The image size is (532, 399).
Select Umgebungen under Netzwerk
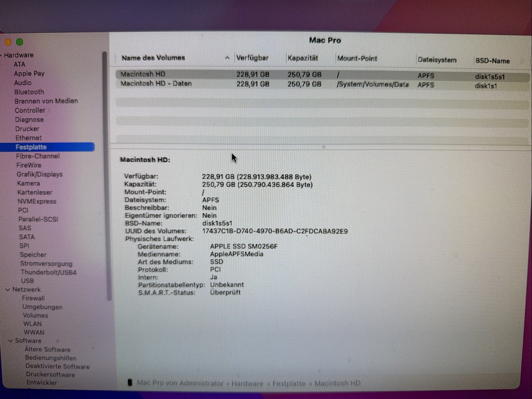click(43, 307)
